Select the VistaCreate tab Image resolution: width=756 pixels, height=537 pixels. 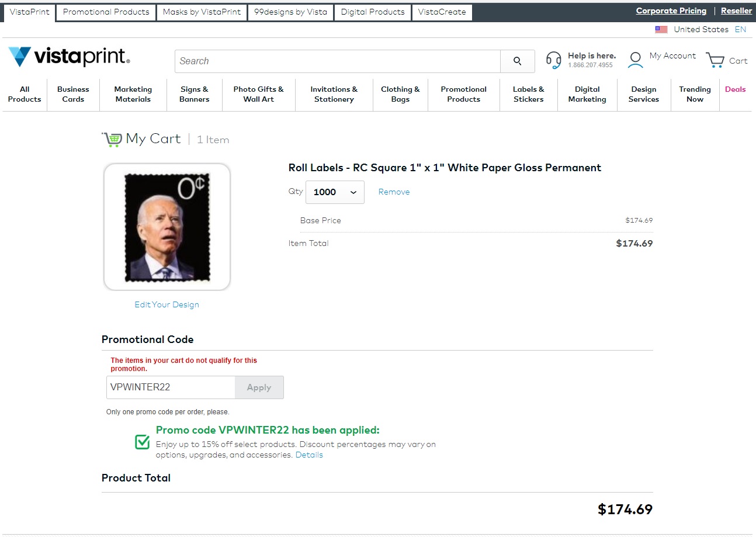tap(442, 12)
